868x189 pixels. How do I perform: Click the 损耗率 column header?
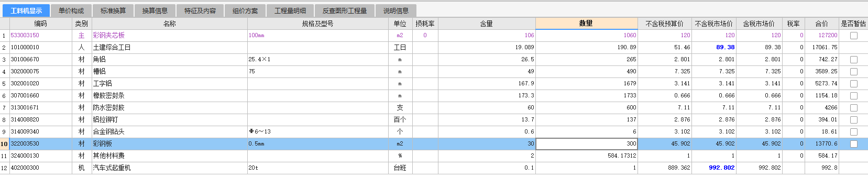[425, 24]
